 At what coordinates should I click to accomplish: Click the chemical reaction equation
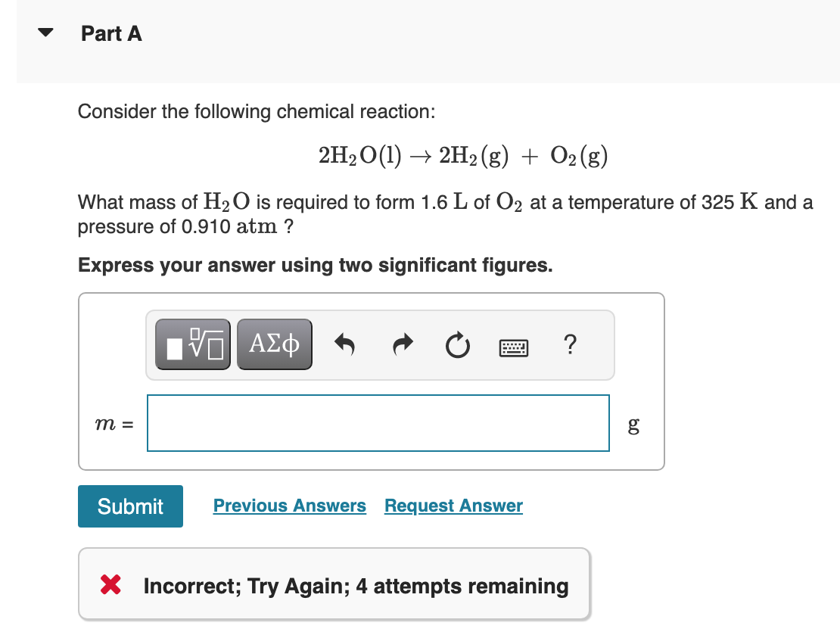point(462,155)
